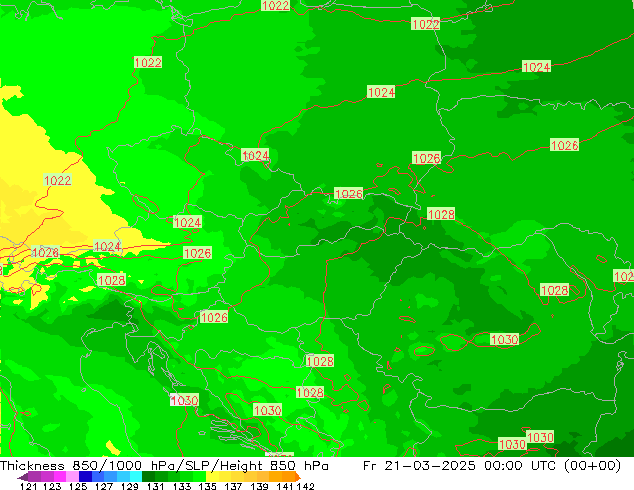634x490 pixels.
Task: Pick the brightest green legend swatch
Action: [x=199, y=476]
